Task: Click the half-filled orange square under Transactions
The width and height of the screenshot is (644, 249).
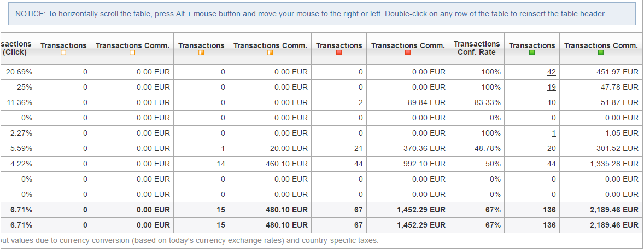Action: point(201,53)
